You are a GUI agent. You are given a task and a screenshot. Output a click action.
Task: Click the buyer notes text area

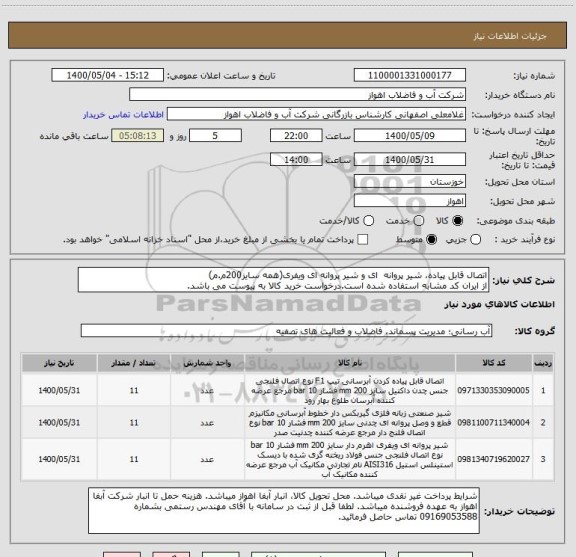tap(284, 511)
